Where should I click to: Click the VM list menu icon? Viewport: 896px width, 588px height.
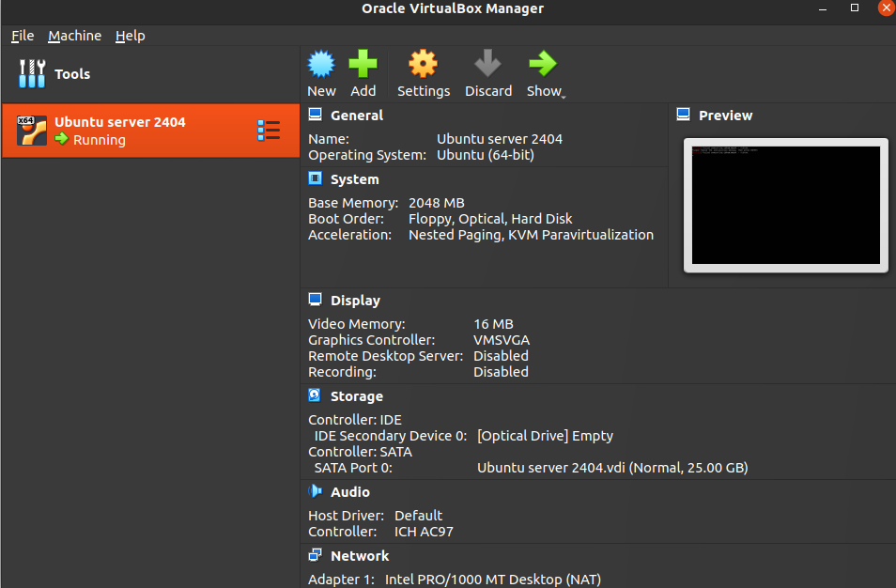(269, 131)
